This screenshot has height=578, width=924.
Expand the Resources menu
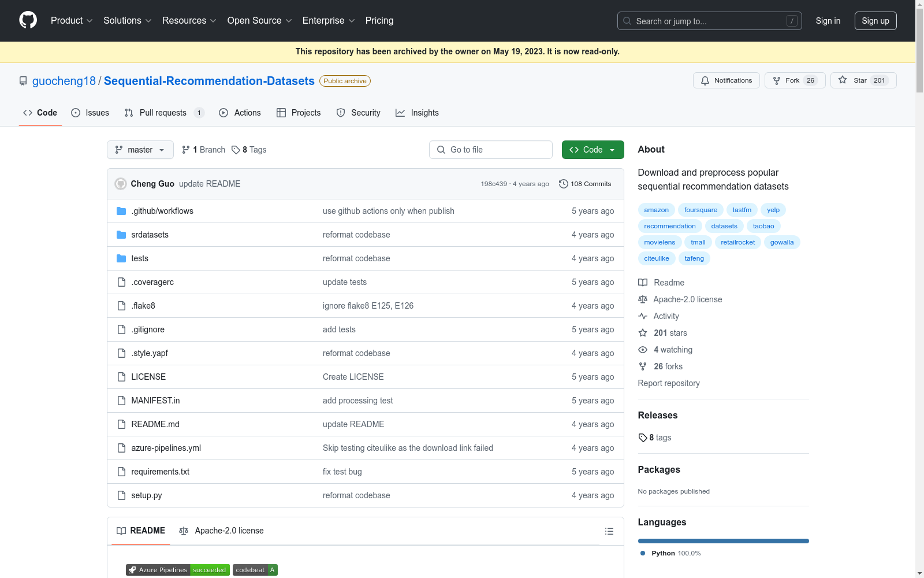[189, 20]
